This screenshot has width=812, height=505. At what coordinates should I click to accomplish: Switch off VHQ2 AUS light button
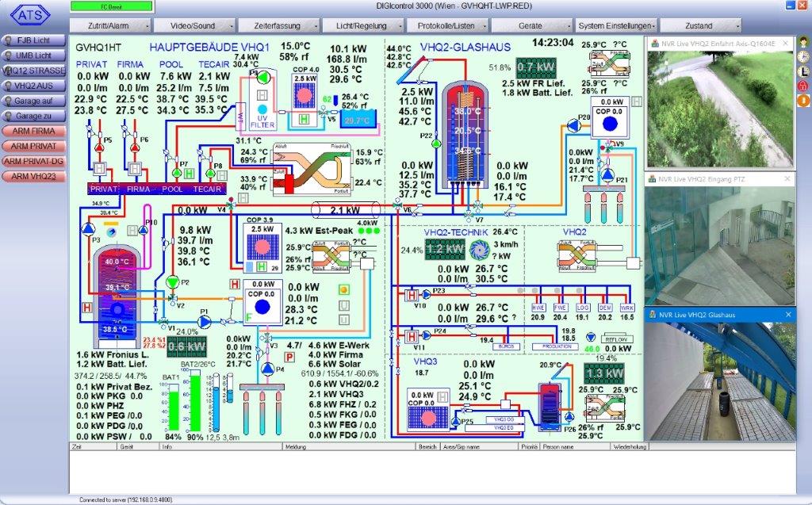33,86
